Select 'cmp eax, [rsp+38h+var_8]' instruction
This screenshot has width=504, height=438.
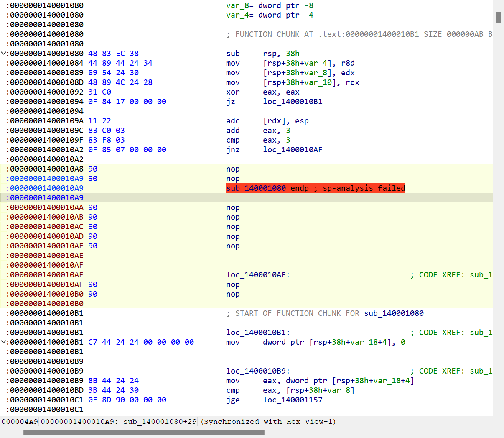pyautogui.click(x=290, y=390)
